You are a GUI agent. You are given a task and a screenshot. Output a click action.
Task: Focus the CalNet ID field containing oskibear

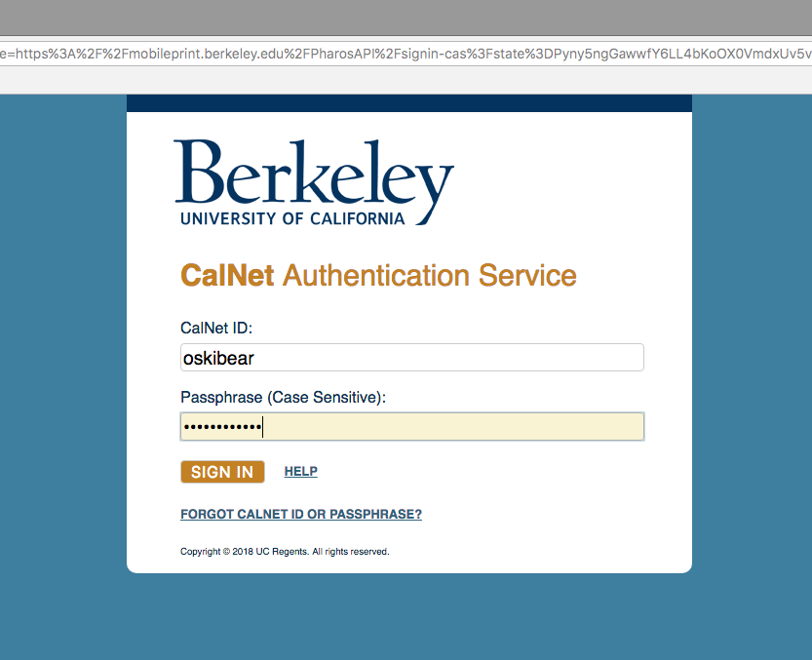click(412, 358)
